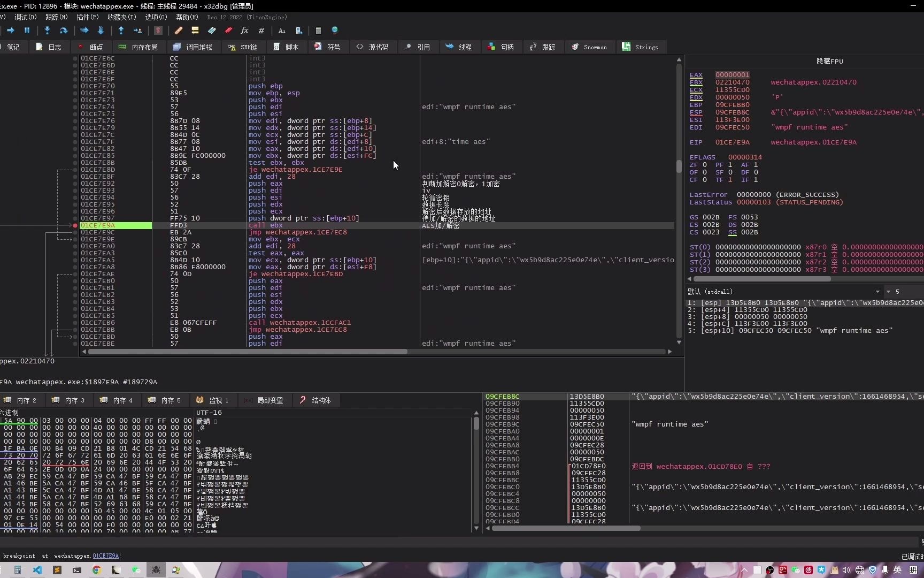Click the disassembly horizontal scrollbar thumb

(x=248, y=352)
